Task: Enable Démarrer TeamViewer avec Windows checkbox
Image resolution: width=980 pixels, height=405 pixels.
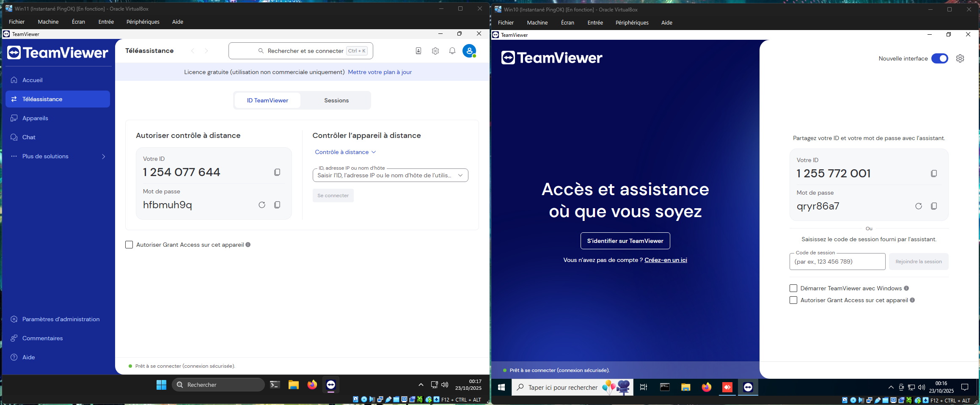Action: pyautogui.click(x=793, y=288)
